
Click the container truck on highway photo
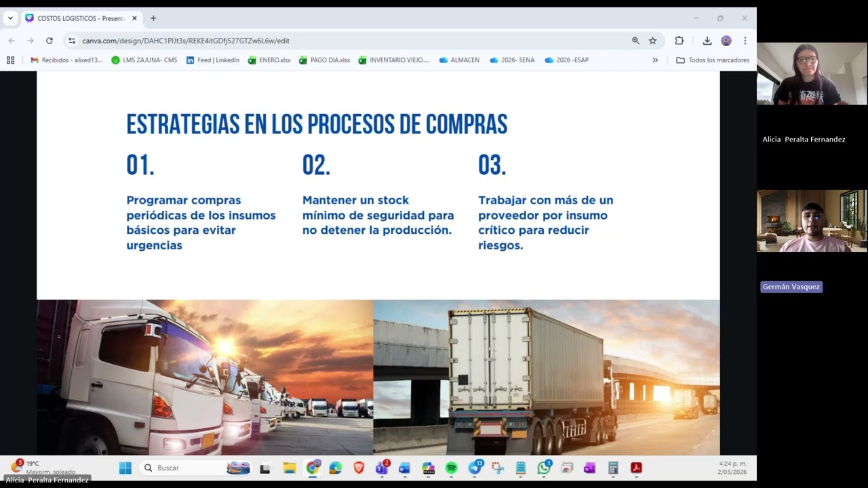547,377
